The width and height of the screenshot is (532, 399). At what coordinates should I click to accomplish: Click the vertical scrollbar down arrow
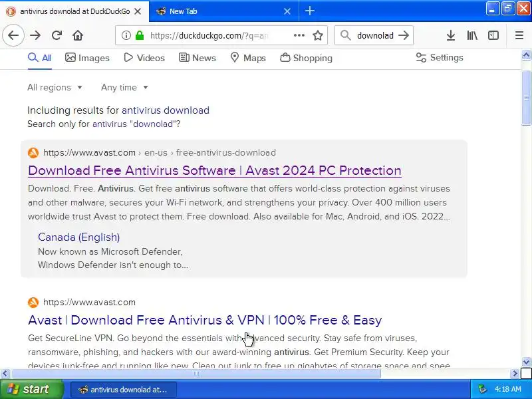coord(526,362)
